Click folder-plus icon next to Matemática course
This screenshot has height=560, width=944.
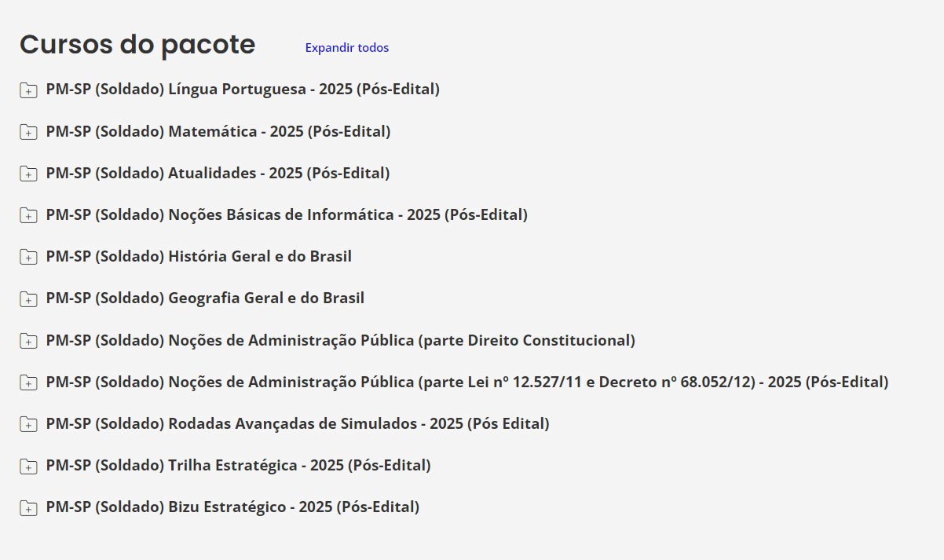[28, 132]
